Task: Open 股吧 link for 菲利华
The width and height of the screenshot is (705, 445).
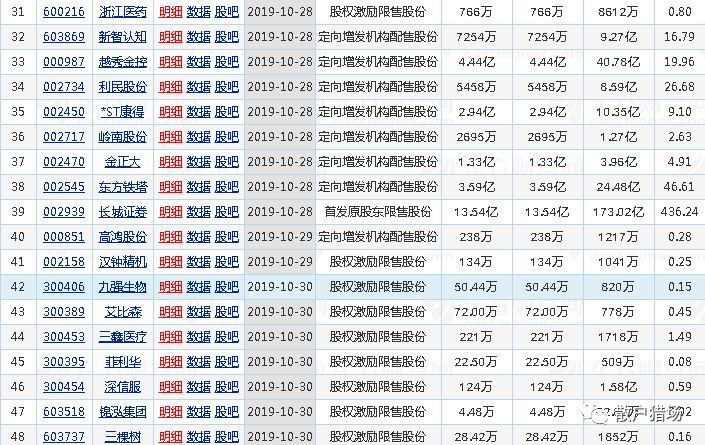Action: click(226, 362)
